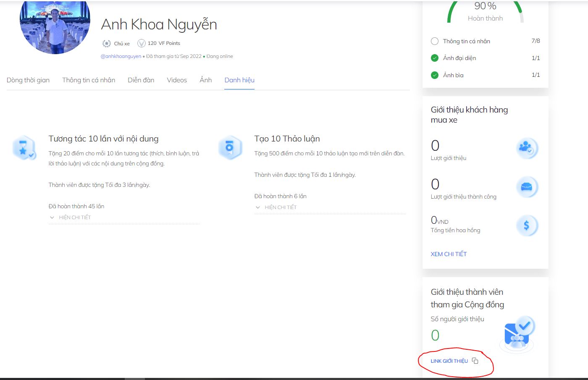The width and height of the screenshot is (588, 380).
Task: Click the car icon for successful referrals
Action: pyautogui.click(x=527, y=187)
